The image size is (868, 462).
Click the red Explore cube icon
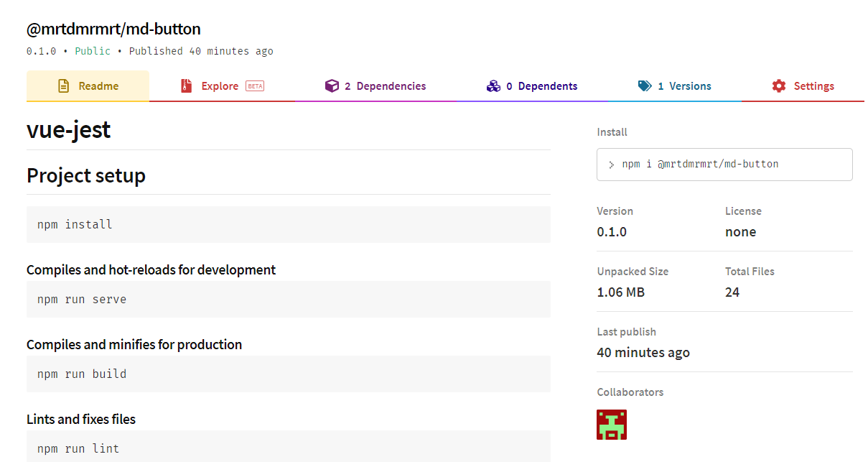[187, 86]
